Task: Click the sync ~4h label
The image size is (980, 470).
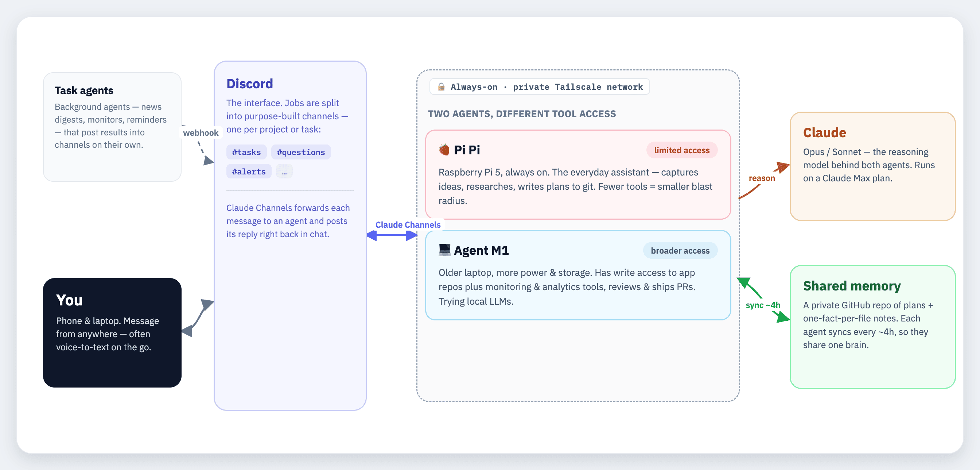Action: point(763,305)
